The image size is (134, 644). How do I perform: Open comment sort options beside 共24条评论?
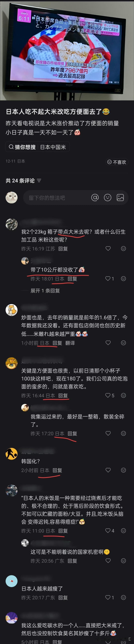[x=39, y=181]
